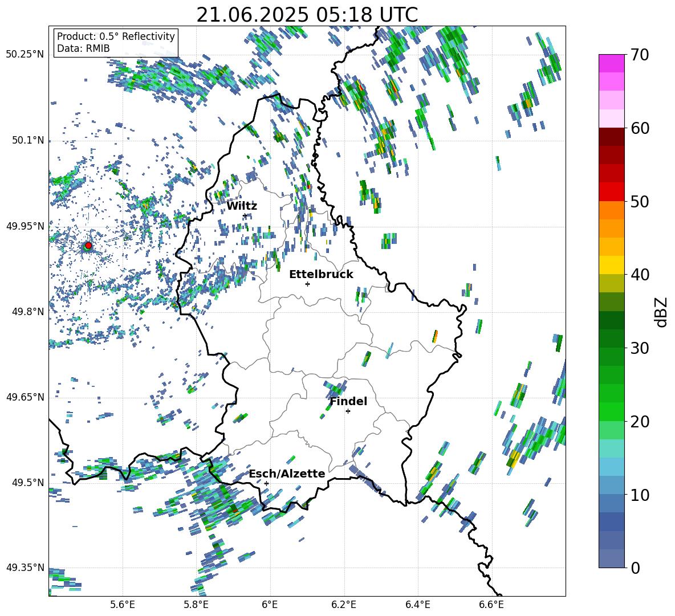
Task: Click the Findel station cross marker
Action: (x=348, y=411)
